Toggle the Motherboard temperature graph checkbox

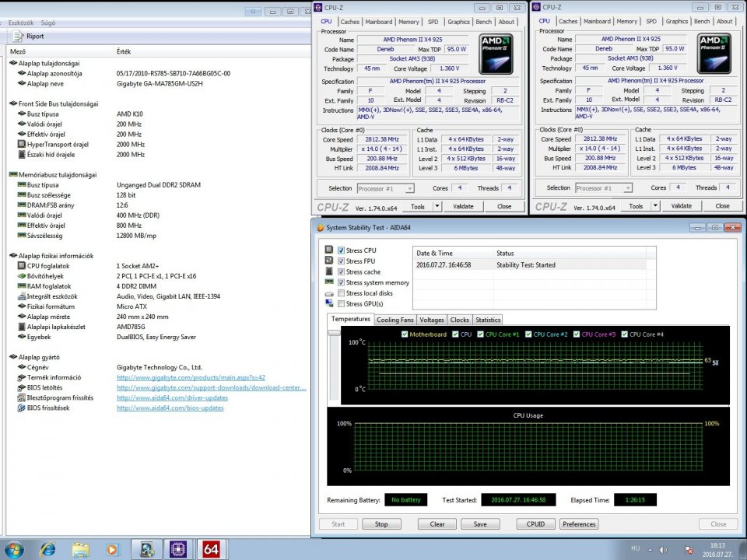pyautogui.click(x=405, y=334)
